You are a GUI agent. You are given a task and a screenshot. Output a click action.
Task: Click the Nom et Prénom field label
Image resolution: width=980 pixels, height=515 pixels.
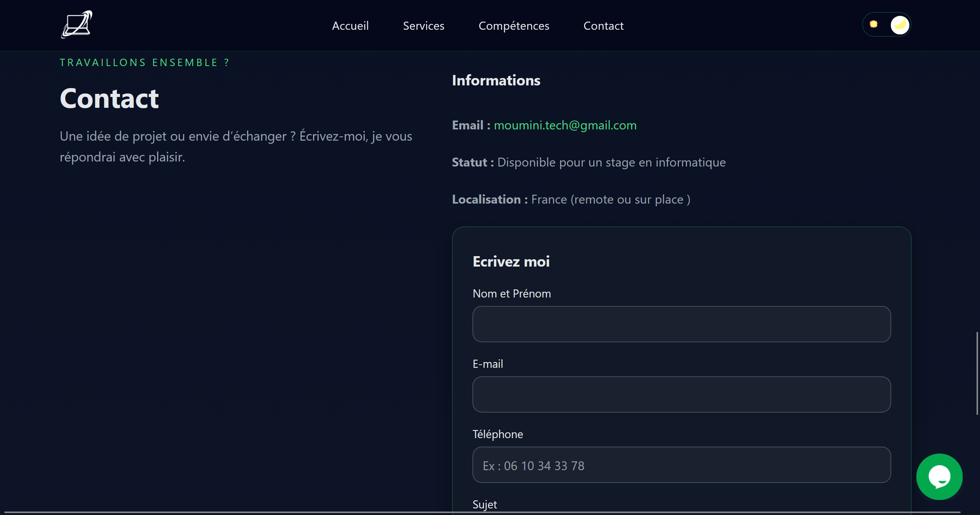[x=511, y=294]
